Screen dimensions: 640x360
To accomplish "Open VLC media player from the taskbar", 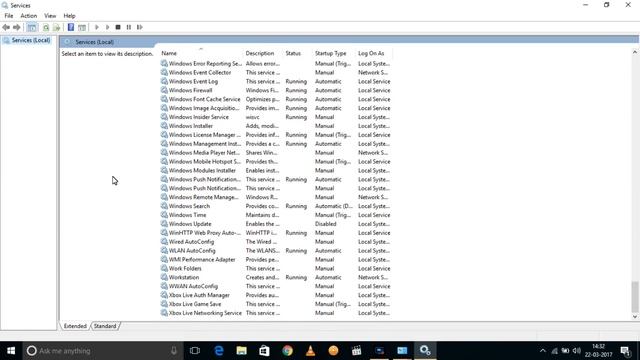I will point(310,351).
